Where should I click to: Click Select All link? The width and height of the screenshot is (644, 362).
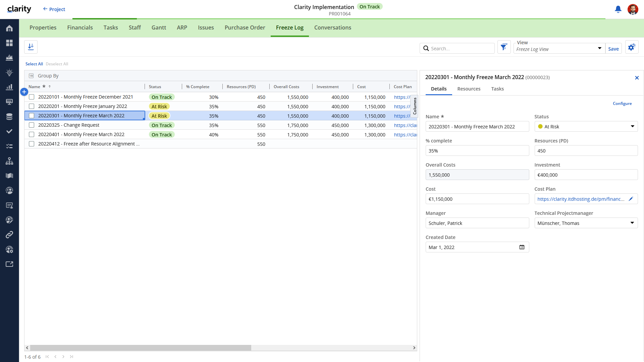(x=34, y=64)
